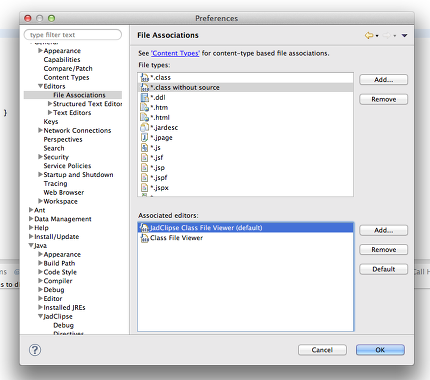Expand the Code Style node

coord(40,272)
